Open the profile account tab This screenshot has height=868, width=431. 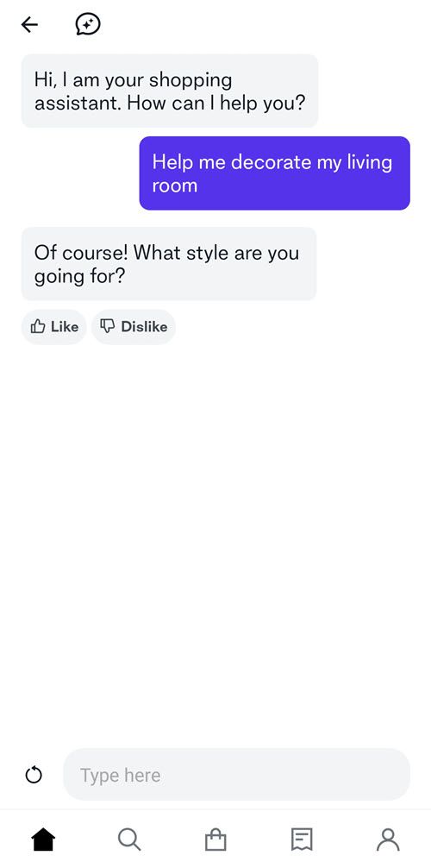click(x=388, y=840)
